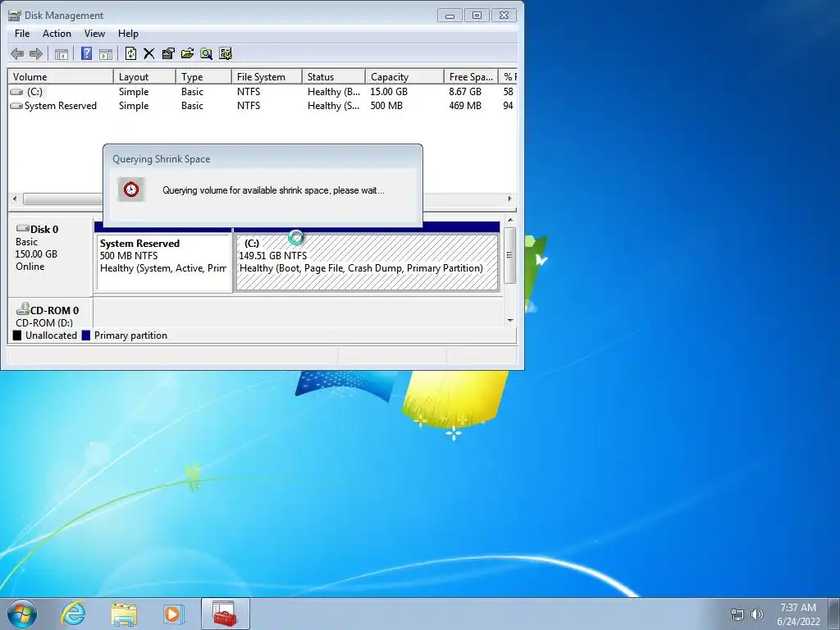The height and width of the screenshot is (630, 840).
Task: Click the volume list's right scroll arrow
Action: point(509,199)
